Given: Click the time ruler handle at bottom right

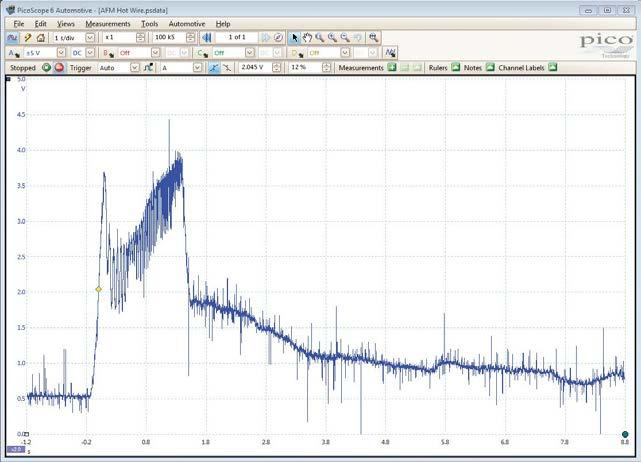Looking at the screenshot, I should [x=625, y=434].
